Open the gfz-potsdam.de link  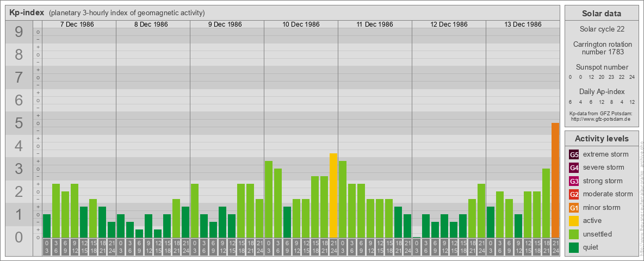click(x=600, y=119)
